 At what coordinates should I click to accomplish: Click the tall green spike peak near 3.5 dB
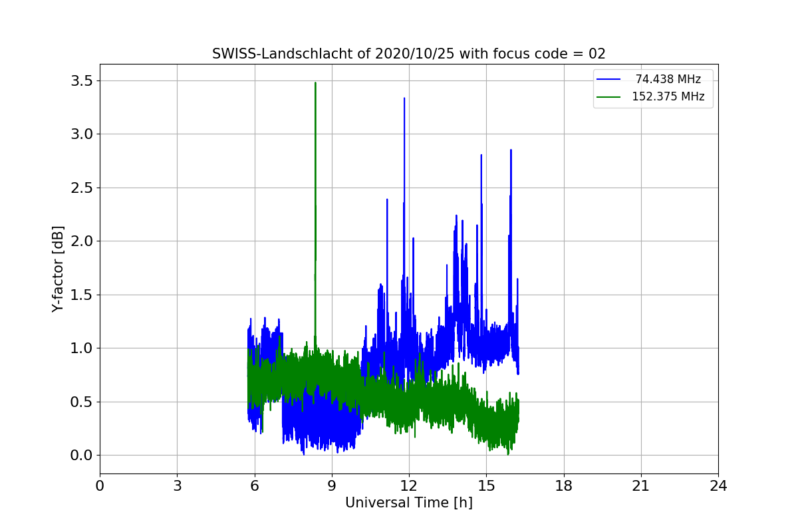pyautogui.click(x=315, y=84)
